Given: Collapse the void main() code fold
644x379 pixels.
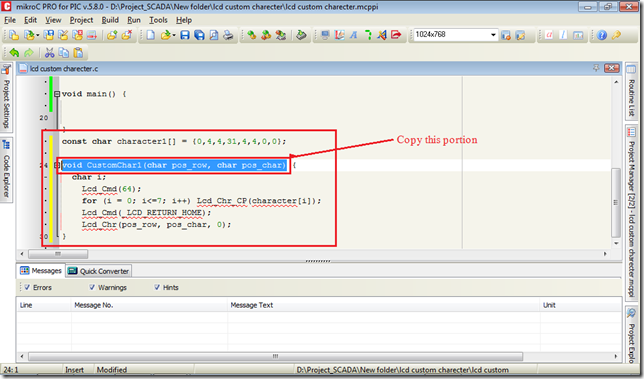Looking at the screenshot, I should click(x=57, y=94).
